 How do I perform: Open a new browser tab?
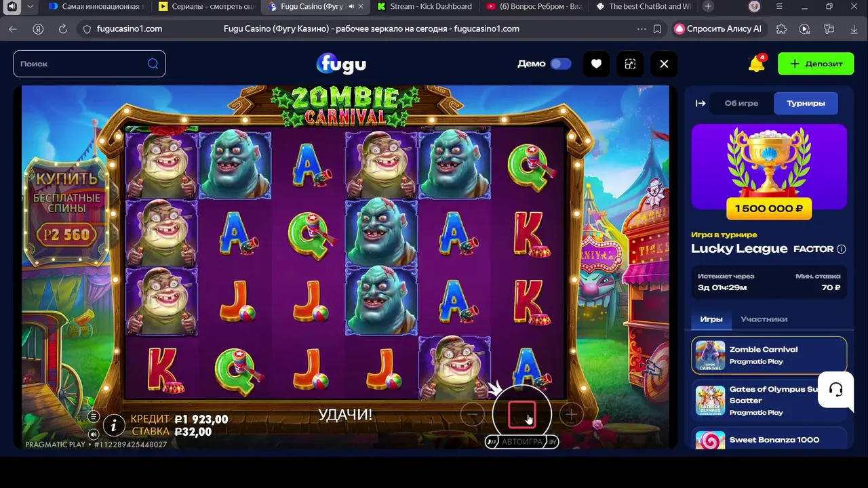tap(708, 7)
